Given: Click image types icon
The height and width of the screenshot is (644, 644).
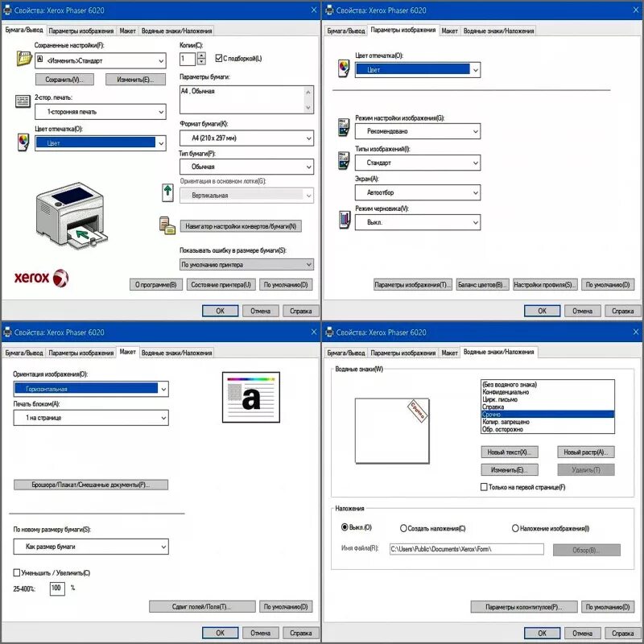Looking at the screenshot, I should click(x=344, y=160).
